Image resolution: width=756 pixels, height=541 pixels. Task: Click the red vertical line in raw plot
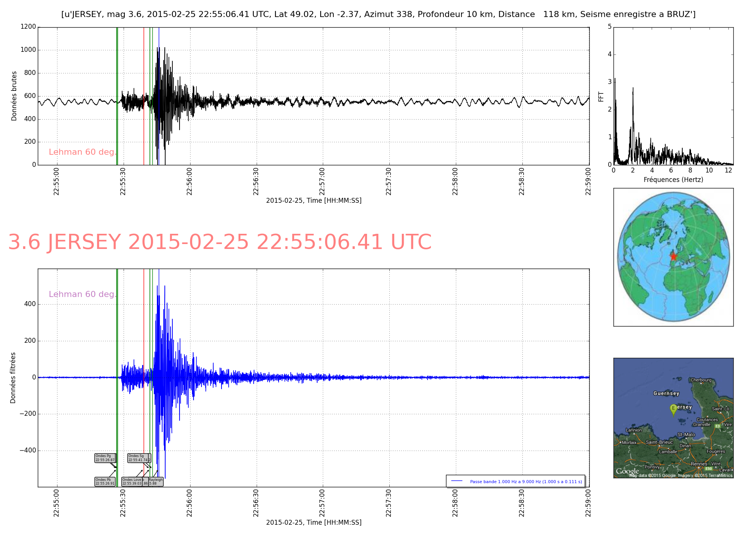144,57
